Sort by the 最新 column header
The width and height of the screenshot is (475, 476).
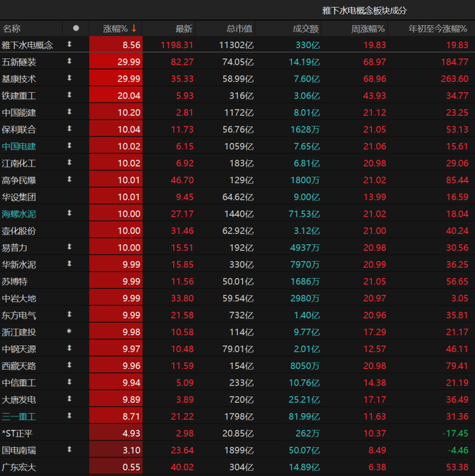click(184, 28)
